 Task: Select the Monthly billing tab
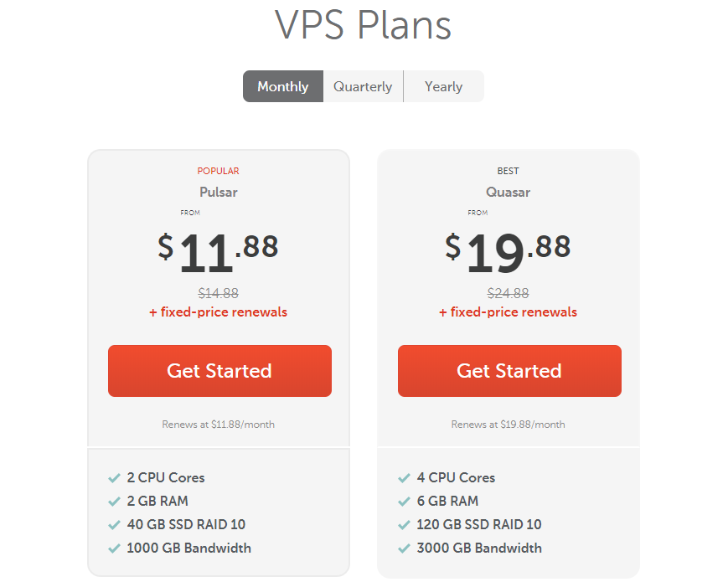[283, 86]
